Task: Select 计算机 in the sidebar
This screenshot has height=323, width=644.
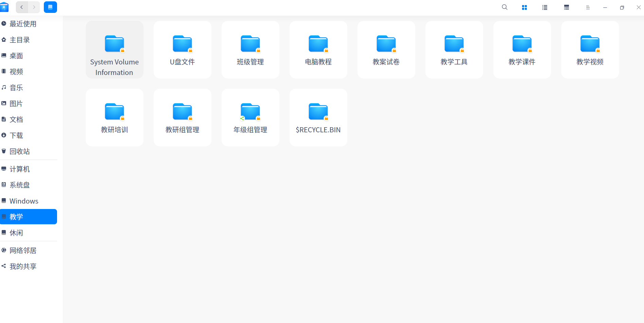Action: (29, 169)
